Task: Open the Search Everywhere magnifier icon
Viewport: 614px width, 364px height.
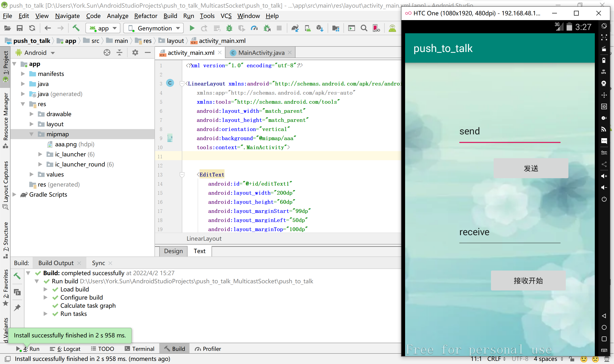Action: click(364, 28)
